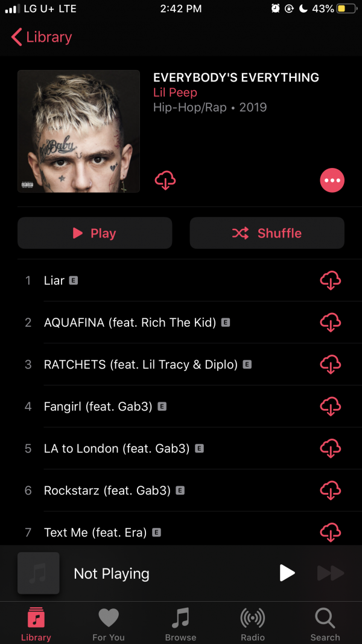Open the album cover artwork

(78, 132)
